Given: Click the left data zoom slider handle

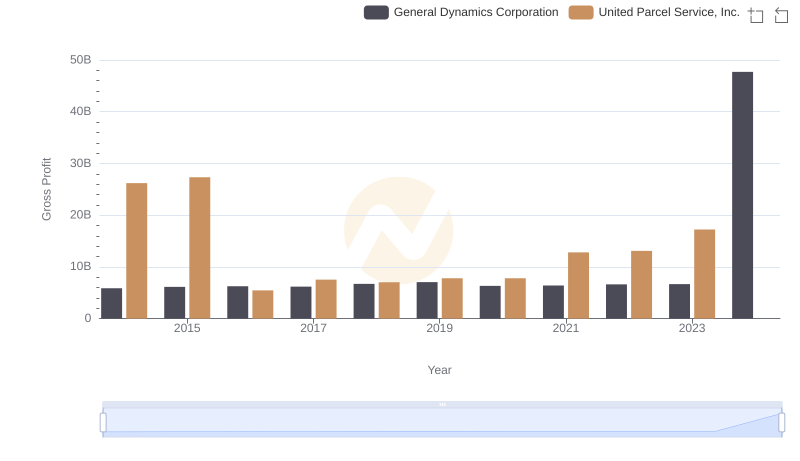Looking at the screenshot, I should click(x=103, y=423).
